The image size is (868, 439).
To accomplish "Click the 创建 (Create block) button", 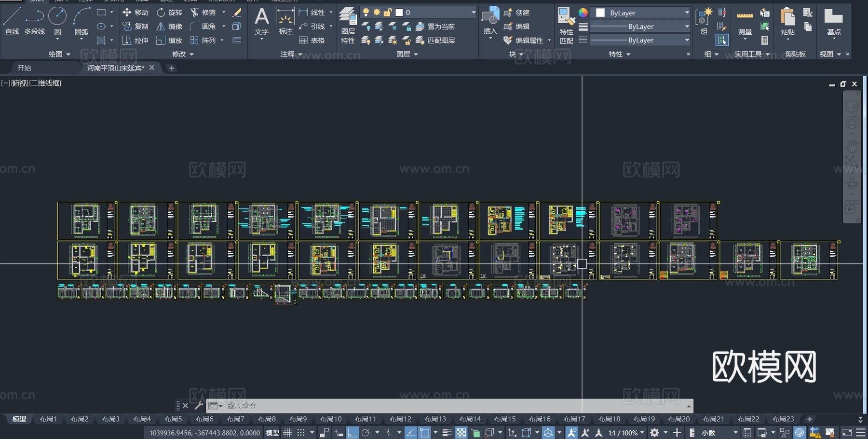I will click(516, 12).
